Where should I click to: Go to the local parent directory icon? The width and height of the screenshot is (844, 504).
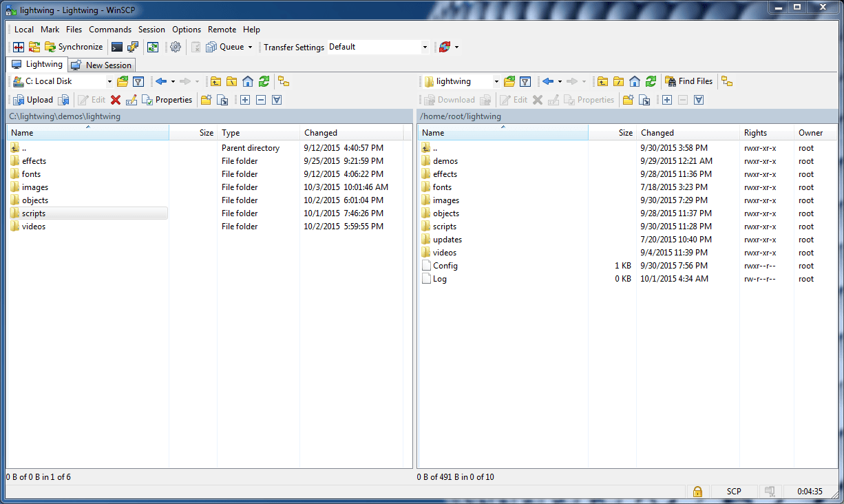pos(215,81)
